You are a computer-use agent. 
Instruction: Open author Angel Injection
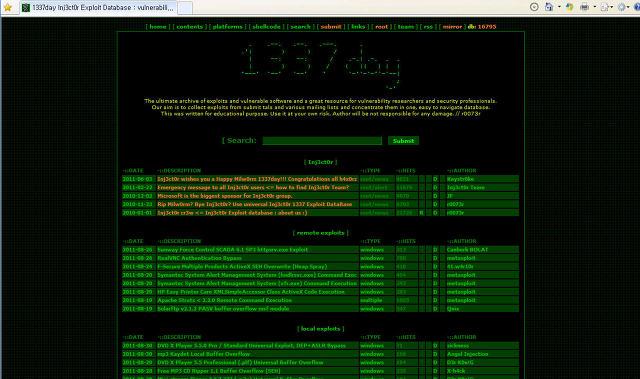pos(467,354)
